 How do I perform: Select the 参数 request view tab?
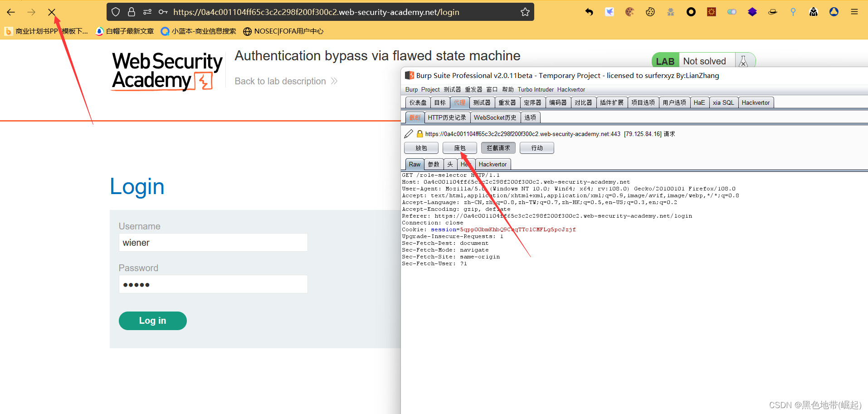coord(434,164)
